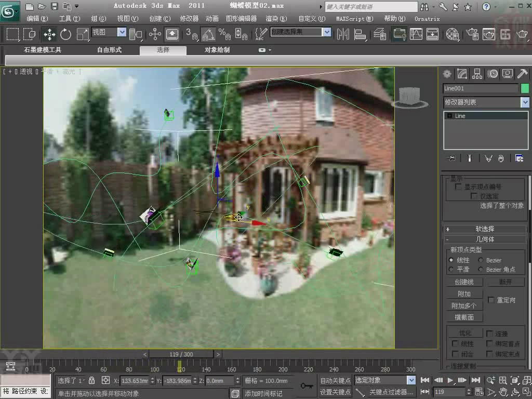Click the Line001 object name field
The height and width of the screenshot is (399, 532).
coord(481,88)
